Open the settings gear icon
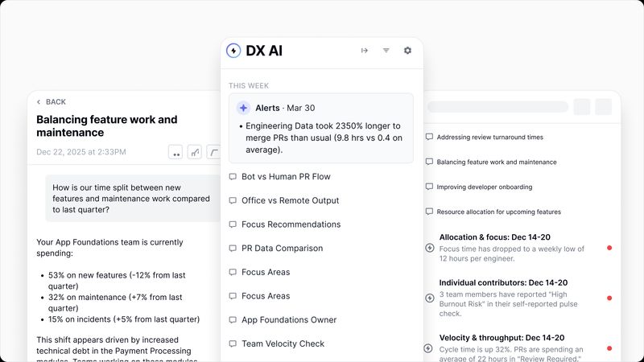Screen dimensions: 644x362 pos(407,51)
